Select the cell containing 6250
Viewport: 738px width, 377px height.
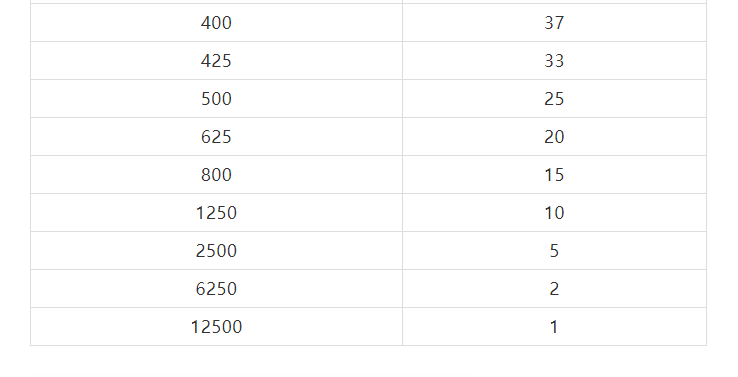pos(217,289)
